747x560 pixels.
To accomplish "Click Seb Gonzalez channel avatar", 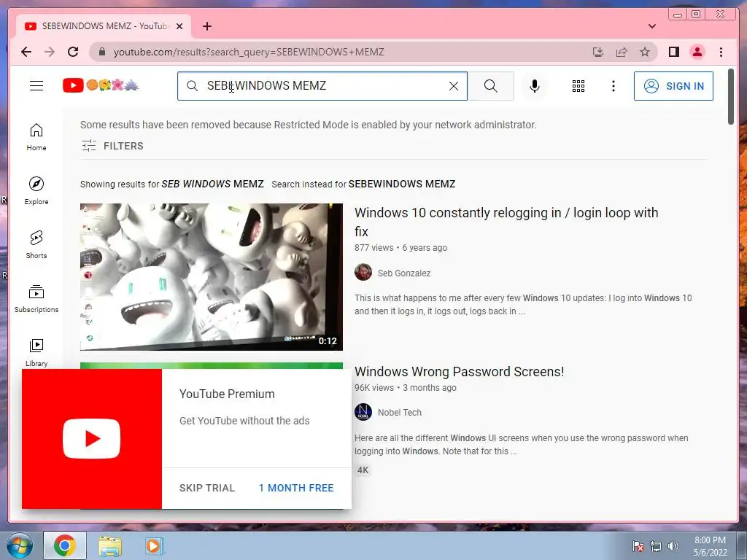I will point(363,273).
